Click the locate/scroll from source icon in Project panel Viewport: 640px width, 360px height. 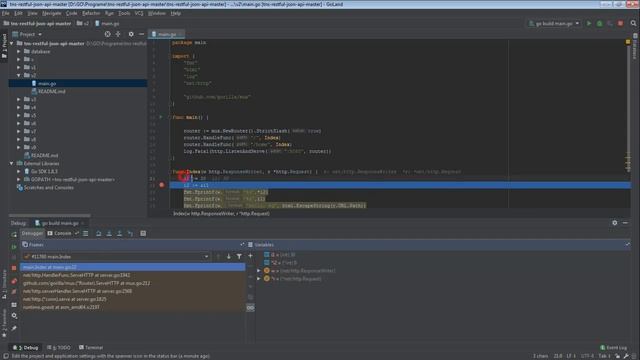(x=107, y=34)
